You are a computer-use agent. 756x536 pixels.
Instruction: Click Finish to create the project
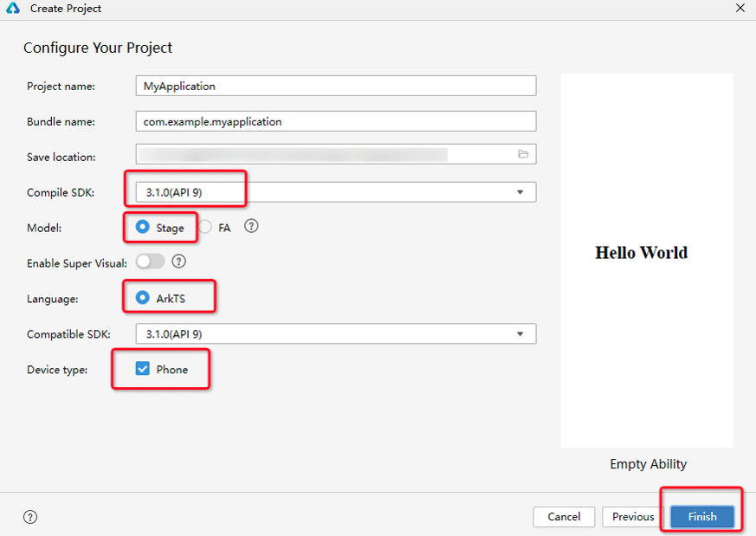(x=702, y=517)
